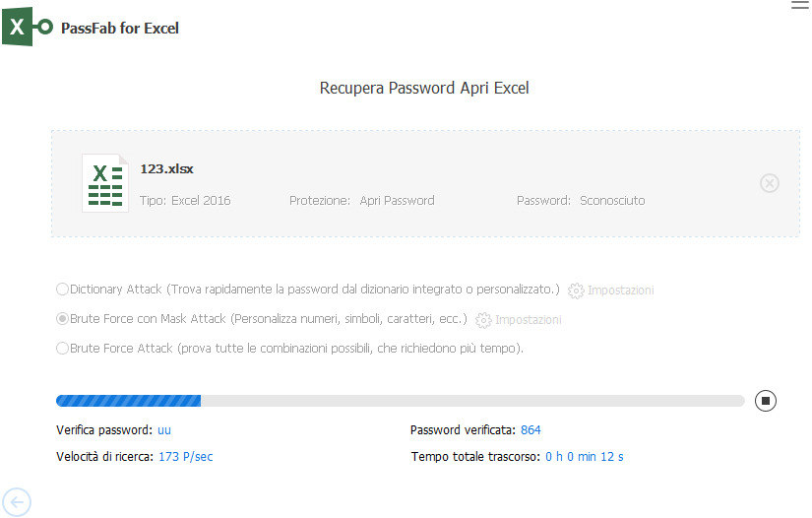Go back using the left arrow icon
Viewport: 812px width, 518px height.
tap(17, 502)
